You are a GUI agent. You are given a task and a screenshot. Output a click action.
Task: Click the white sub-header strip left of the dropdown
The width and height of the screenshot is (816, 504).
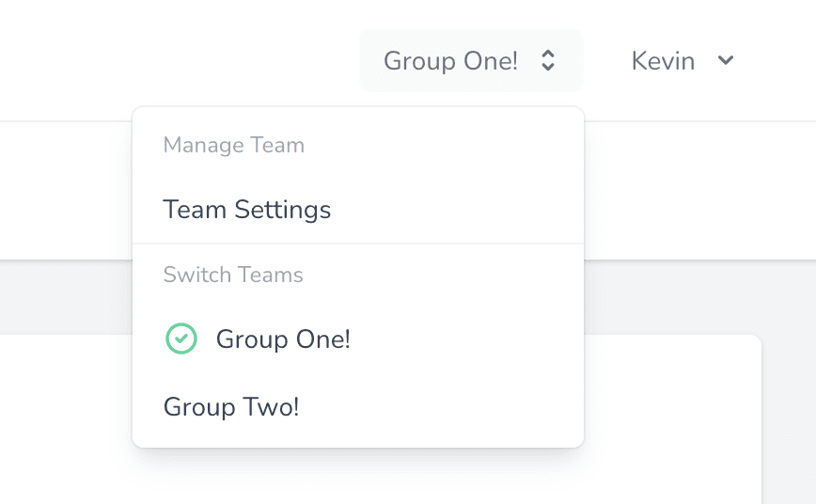coord(66,188)
